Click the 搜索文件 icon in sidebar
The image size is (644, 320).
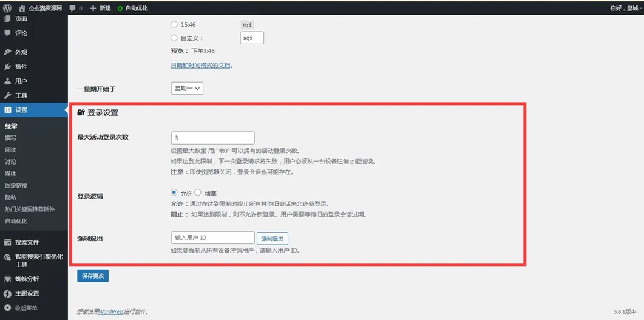7,242
